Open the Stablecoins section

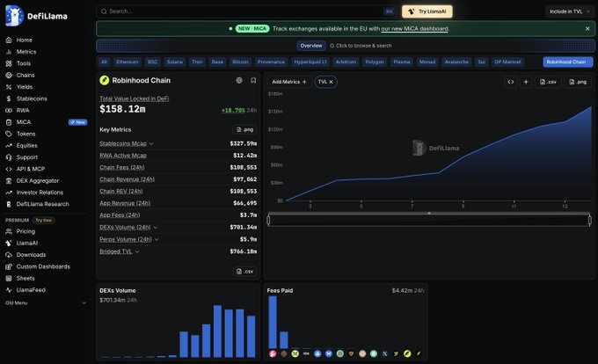click(x=32, y=98)
